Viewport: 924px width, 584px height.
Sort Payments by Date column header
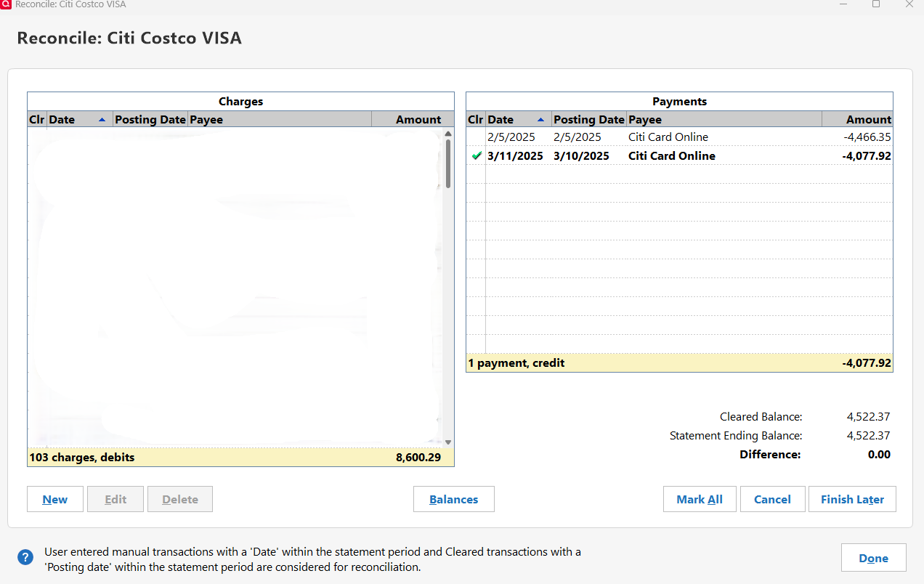[519, 119]
